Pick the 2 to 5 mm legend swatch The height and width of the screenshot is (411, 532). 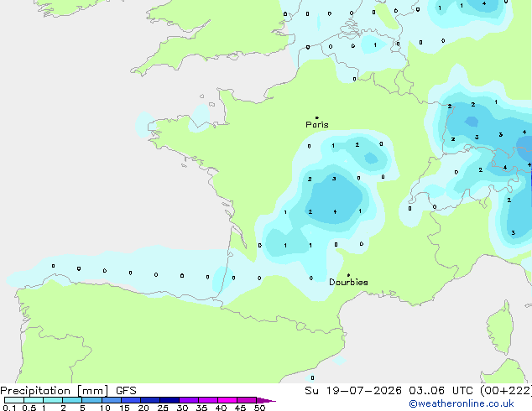pos(72,400)
